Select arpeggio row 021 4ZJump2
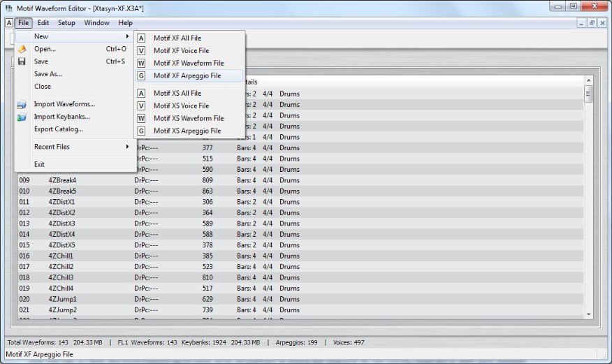This screenshot has height=364, width=612. (x=300, y=310)
